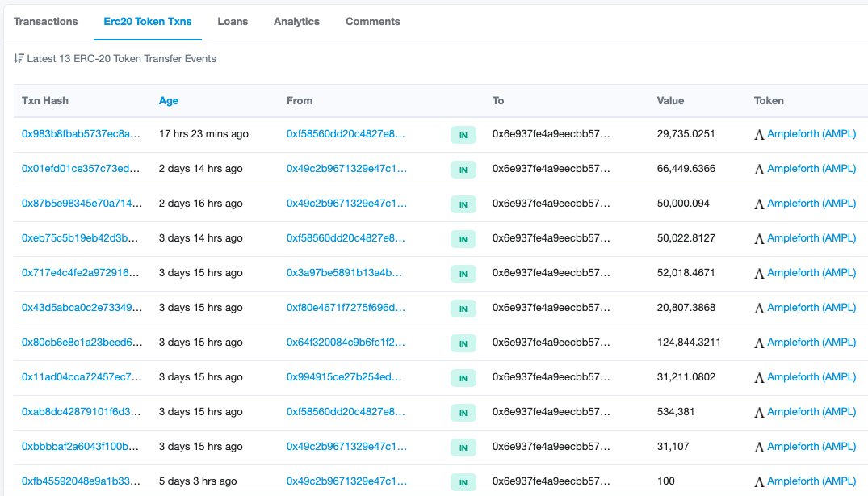Open sender address in 29,735.0251 row

click(346, 134)
